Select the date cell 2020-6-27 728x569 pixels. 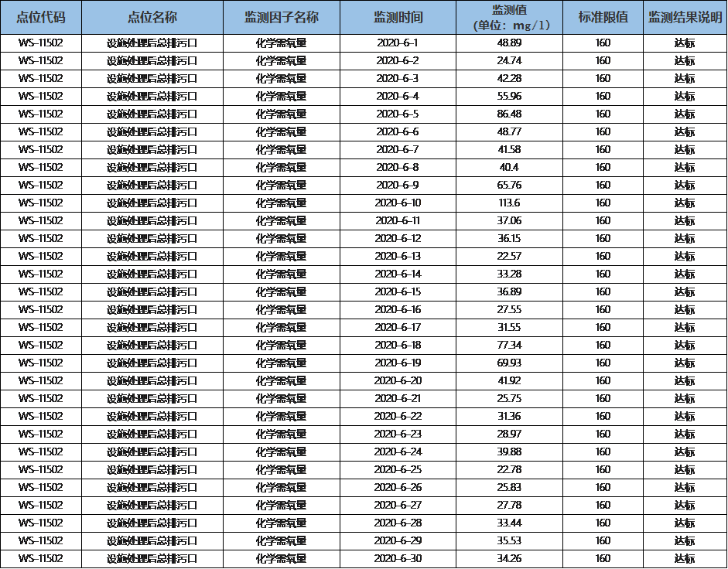click(x=398, y=505)
